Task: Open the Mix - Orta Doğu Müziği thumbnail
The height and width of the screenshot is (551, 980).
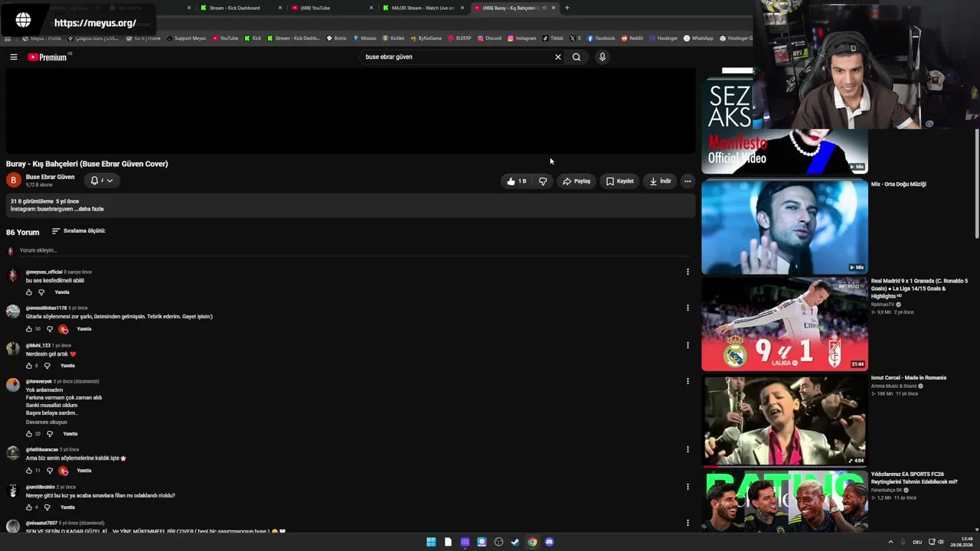Action: click(785, 227)
